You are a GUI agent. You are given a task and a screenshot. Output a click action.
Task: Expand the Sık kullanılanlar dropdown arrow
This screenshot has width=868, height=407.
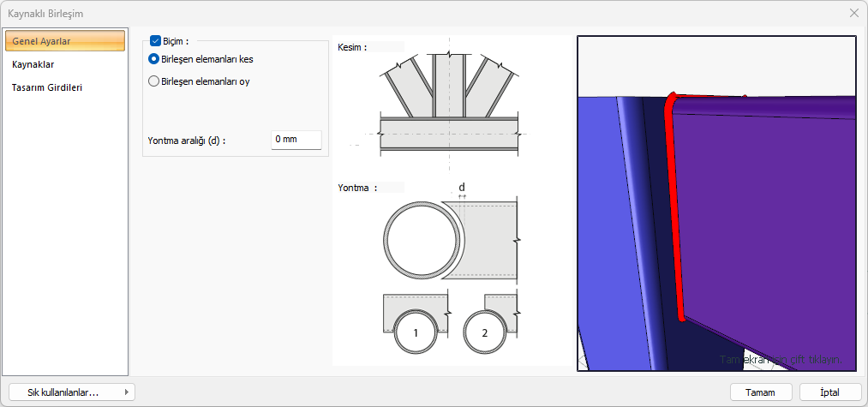[x=128, y=392]
